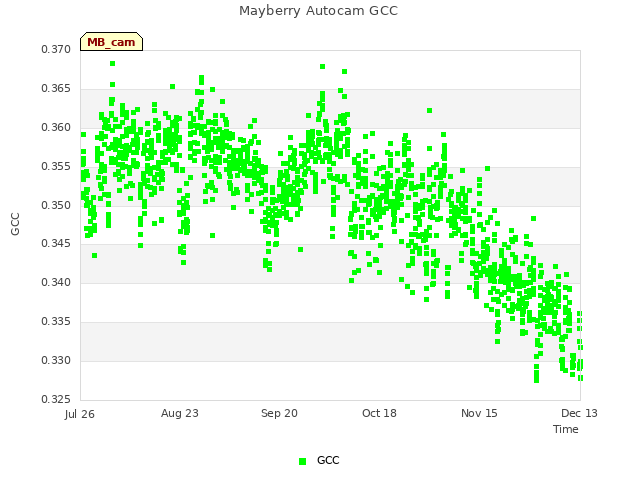640x480 pixels.
Task: Click the 0.370 y-axis tick label
Action: tap(56, 49)
